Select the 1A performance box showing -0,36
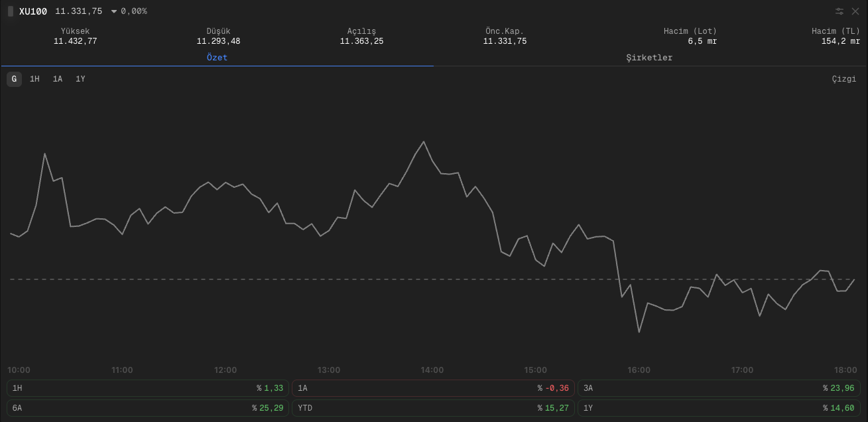 coord(433,388)
